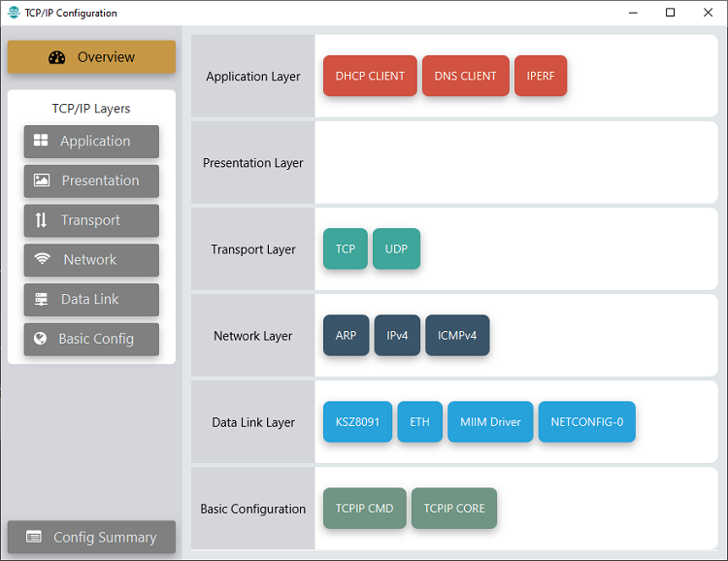The image size is (728, 561).
Task: Click the Config Summary list icon
Action: click(x=34, y=537)
